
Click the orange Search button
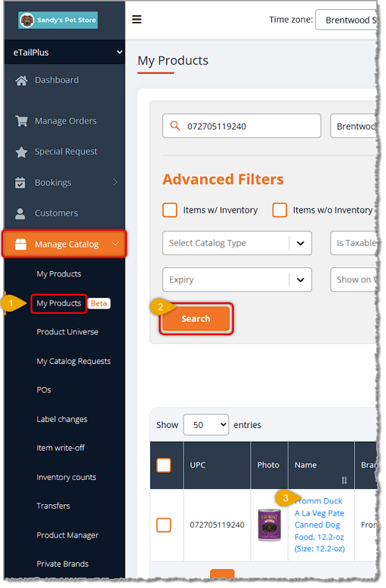[196, 319]
